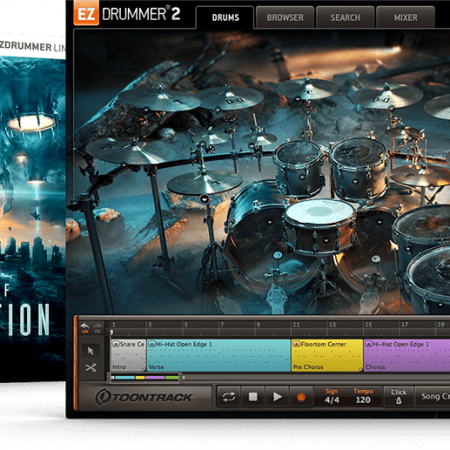The image size is (450, 450).
Task: Click the Intro block resize corner
Action: click(x=144, y=369)
